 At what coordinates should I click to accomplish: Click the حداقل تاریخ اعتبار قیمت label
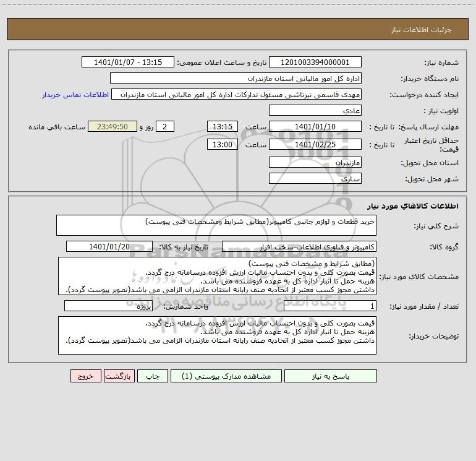(431, 145)
